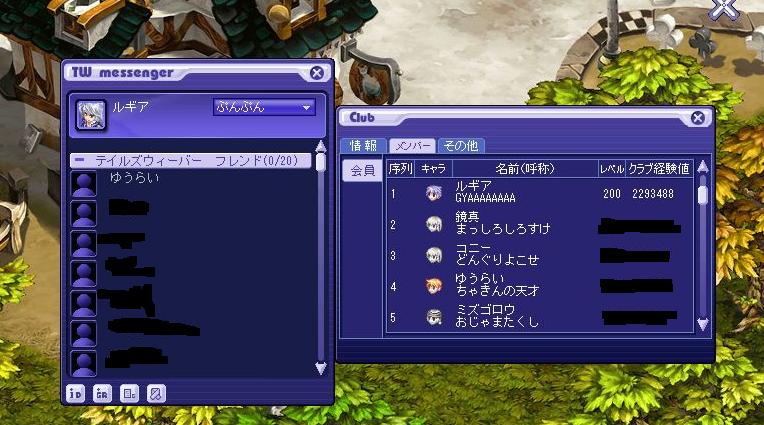Click the block icon in messenger toolbar
This screenshot has width=764, height=425.
(x=156, y=393)
